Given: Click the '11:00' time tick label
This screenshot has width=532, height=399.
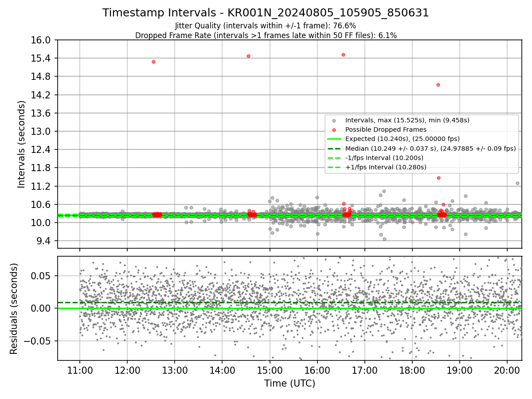Looking at the screenshot, I should [80, 370].
